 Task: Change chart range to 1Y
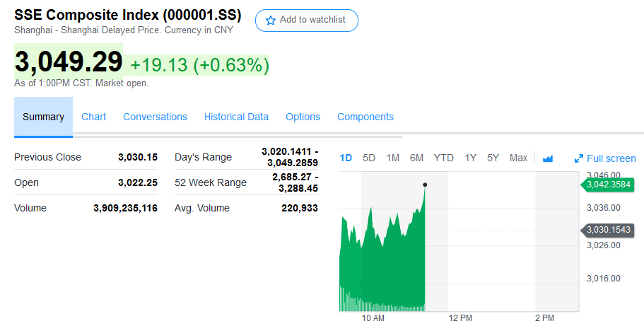point(470,158)
